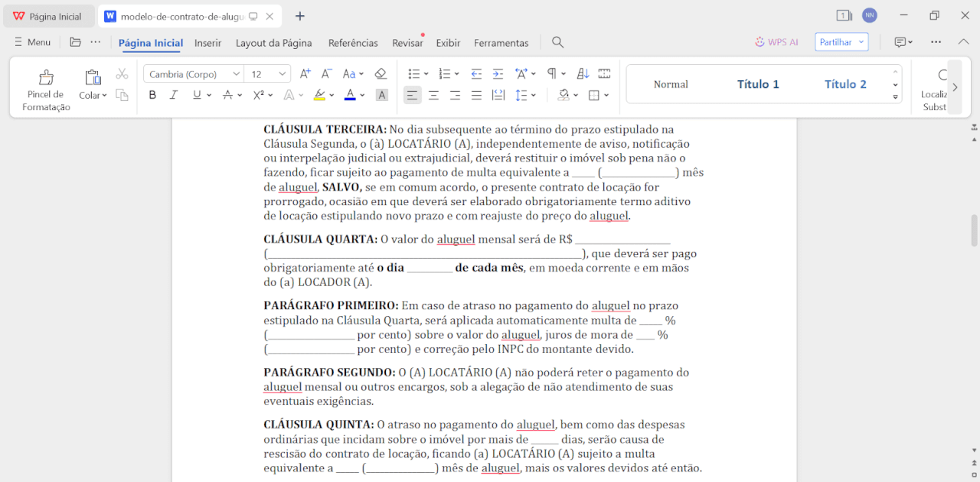The width and height of the screenshot is (980, 482).
Task: Open the Layout da Página tab
Action: [274, 43]
